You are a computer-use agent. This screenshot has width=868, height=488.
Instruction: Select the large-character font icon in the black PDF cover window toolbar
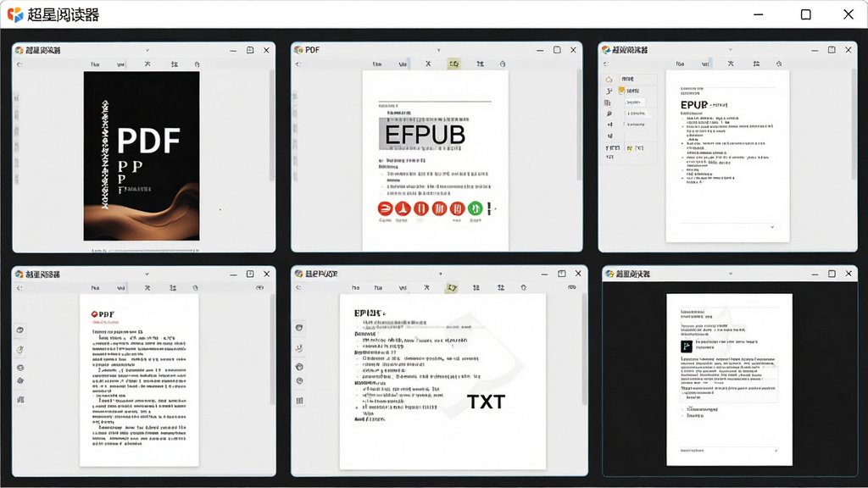(x=147, y=64)
